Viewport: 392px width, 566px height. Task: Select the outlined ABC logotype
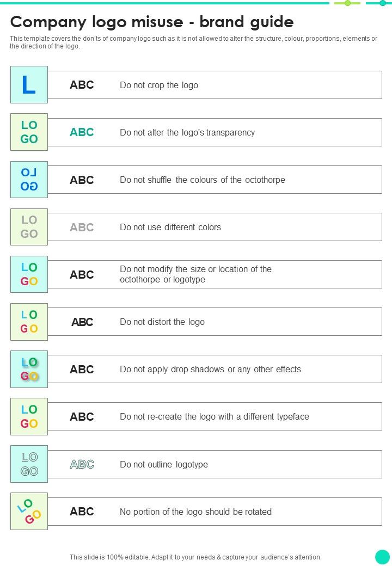(82, 464)
